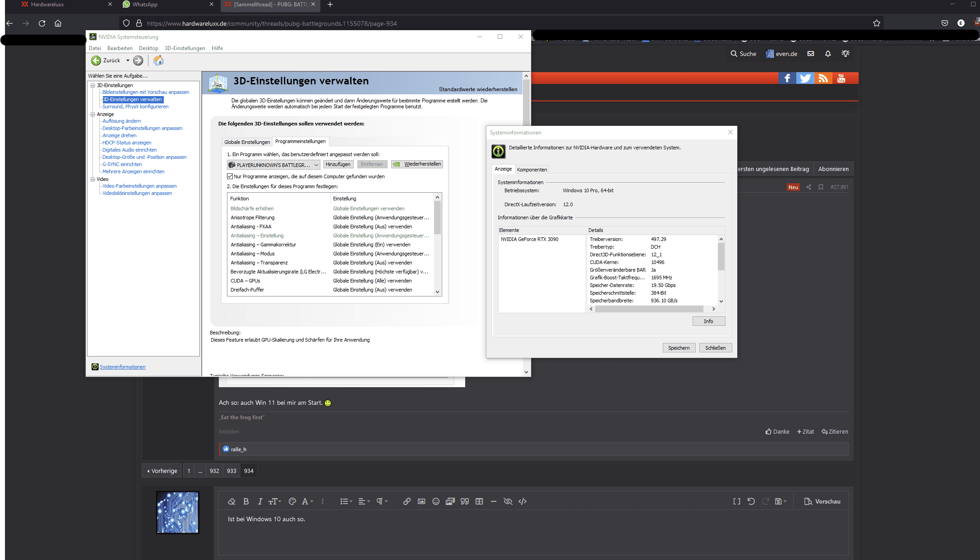Click the NVIDIA home icon in toolbar
The width and height of the screenshot is (980, 560).
pyautogui.click(x=158, y=60)
